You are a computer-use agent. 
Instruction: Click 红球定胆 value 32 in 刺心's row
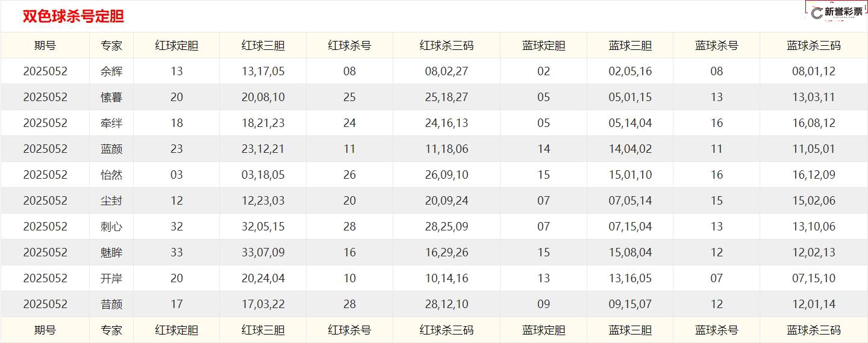click(176, 226)
